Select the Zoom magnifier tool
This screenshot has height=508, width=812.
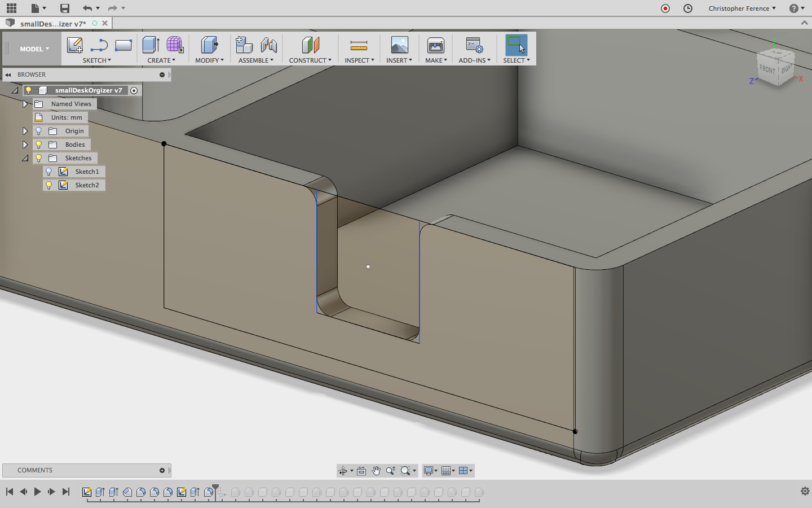pyautogui.click(x=391, y=471)
